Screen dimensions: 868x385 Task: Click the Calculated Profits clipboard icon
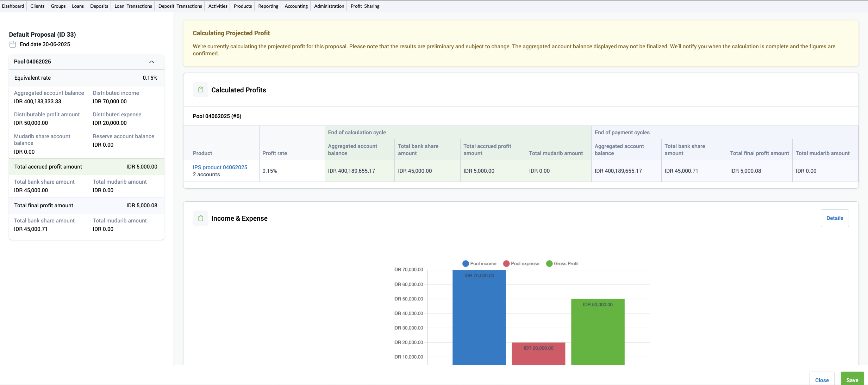point(201,89)
